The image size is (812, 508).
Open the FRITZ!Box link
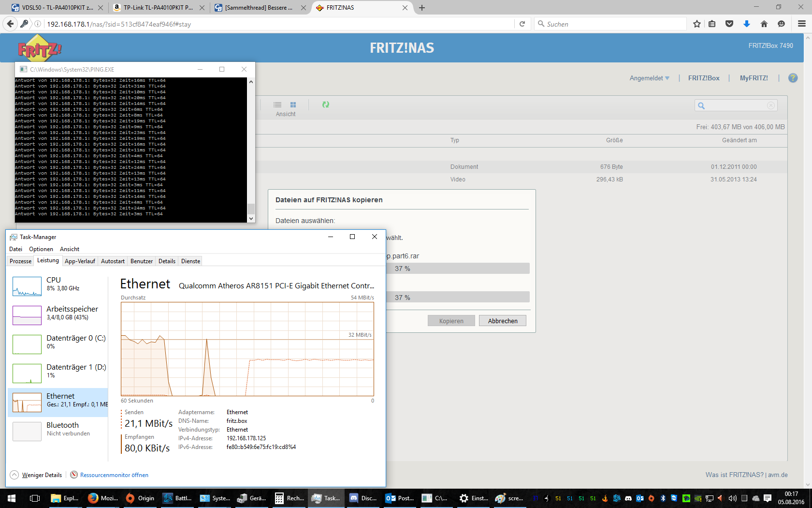click(x=704, y=78)
